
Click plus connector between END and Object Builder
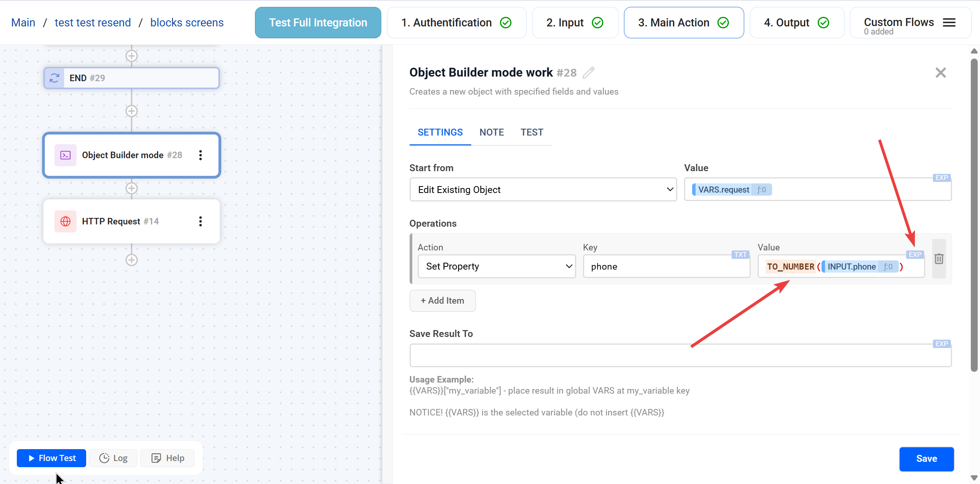(x=131, y=111)
